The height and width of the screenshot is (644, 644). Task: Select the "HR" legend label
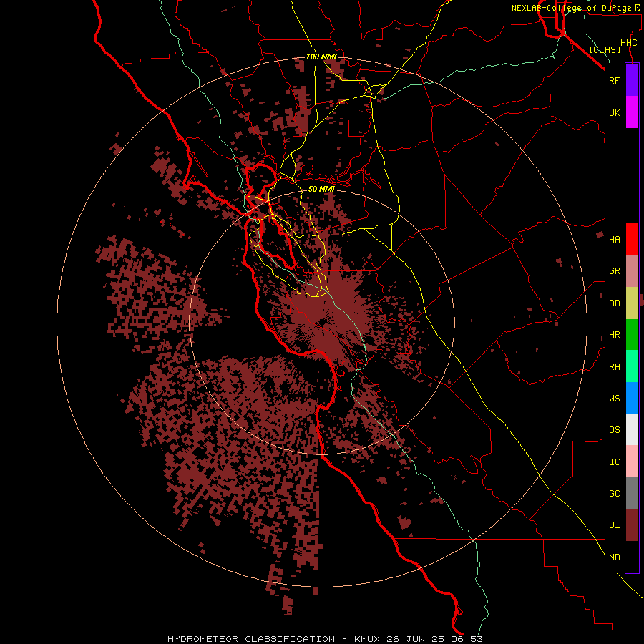614,334
